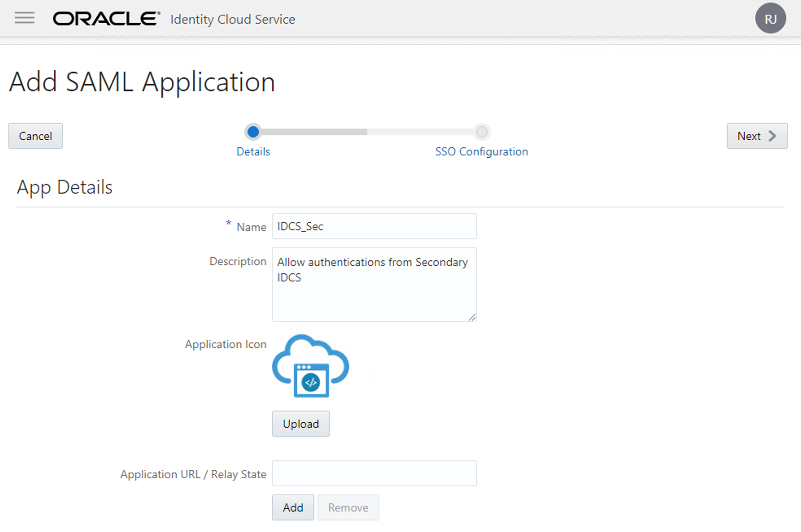801x532 pixels.
Task: Click the Add button below Relay State
Action: tap(293, 508)
